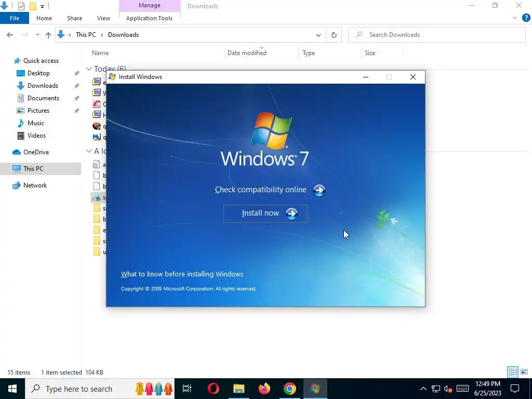Switch to the Home ribbon tab
The image size is (532, 399).
pyautogui.click(x=44, y=18)
